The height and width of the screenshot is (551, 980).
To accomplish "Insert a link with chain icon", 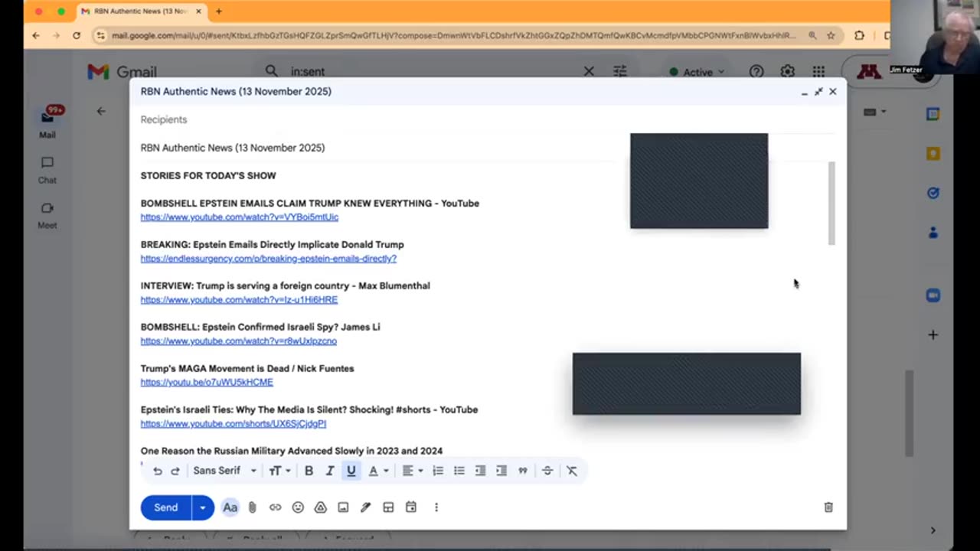I will (275, 507).
